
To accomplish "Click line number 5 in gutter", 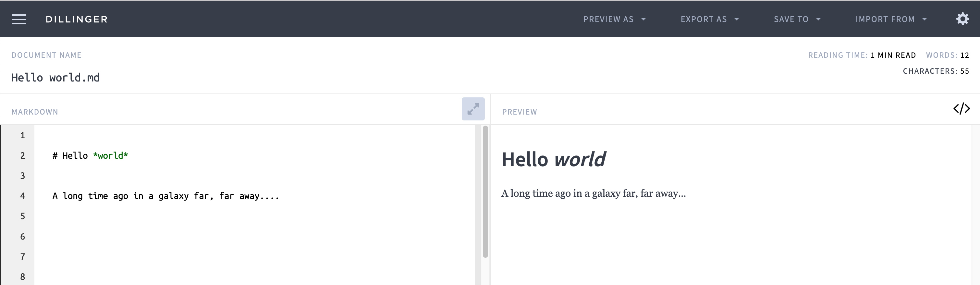I will pos(22,216).
